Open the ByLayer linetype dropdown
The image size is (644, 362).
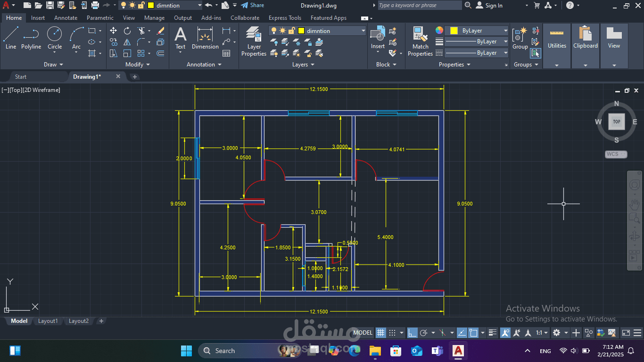tap(477, 53)
